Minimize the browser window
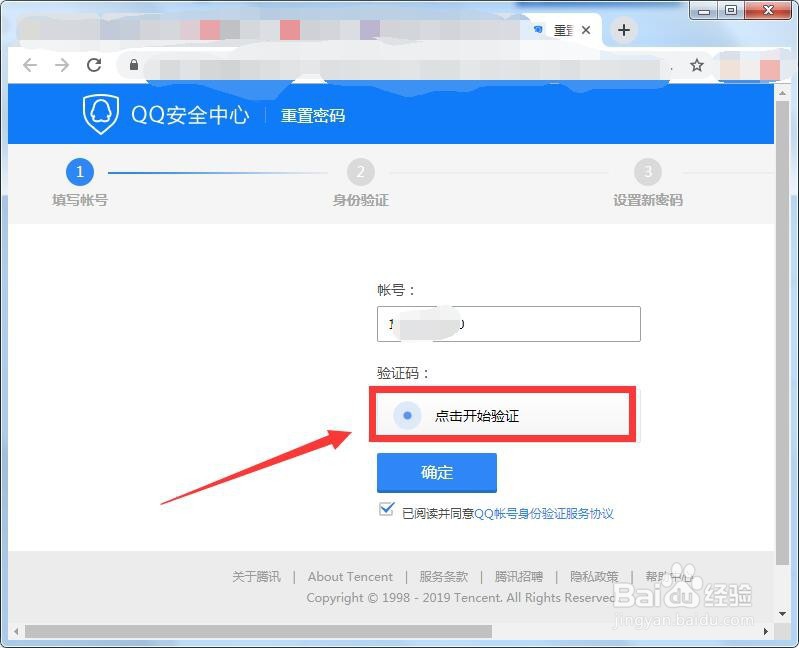 coord(704,10)
